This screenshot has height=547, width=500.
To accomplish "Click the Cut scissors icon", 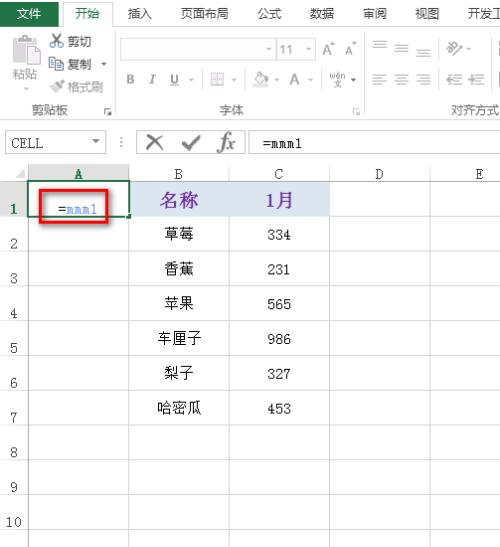I will coord(57,41).
